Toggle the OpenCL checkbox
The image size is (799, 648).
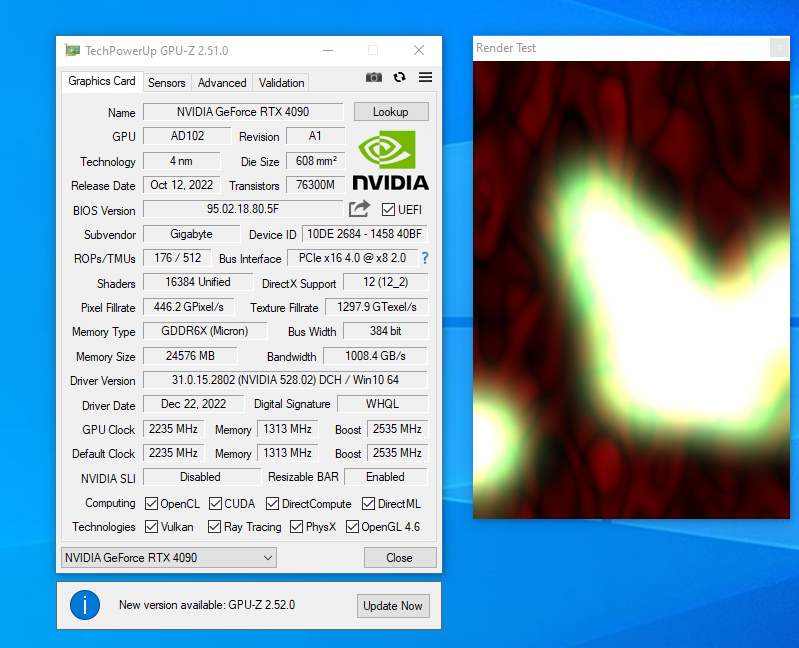coord(151,504)
